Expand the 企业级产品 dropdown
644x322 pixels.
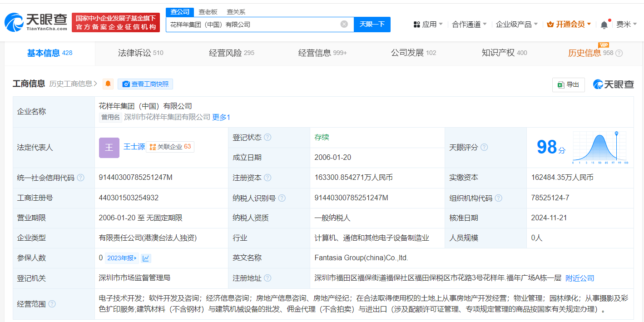[517, 25]
